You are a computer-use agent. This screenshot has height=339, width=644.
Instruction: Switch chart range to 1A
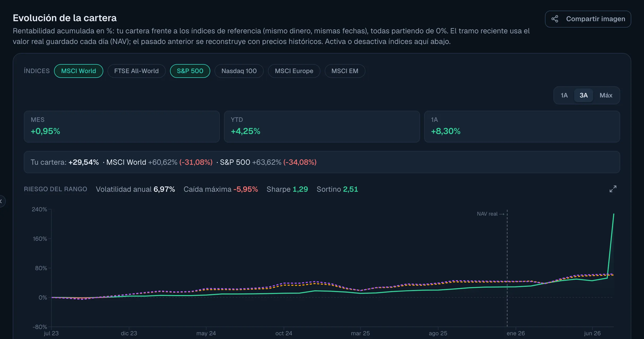coord(564,95)
